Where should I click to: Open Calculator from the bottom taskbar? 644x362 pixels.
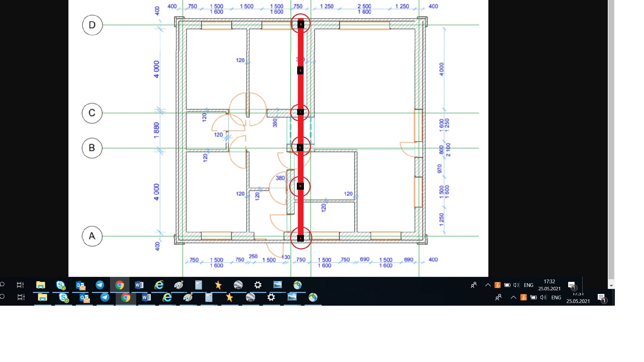[x=209, y=298]
